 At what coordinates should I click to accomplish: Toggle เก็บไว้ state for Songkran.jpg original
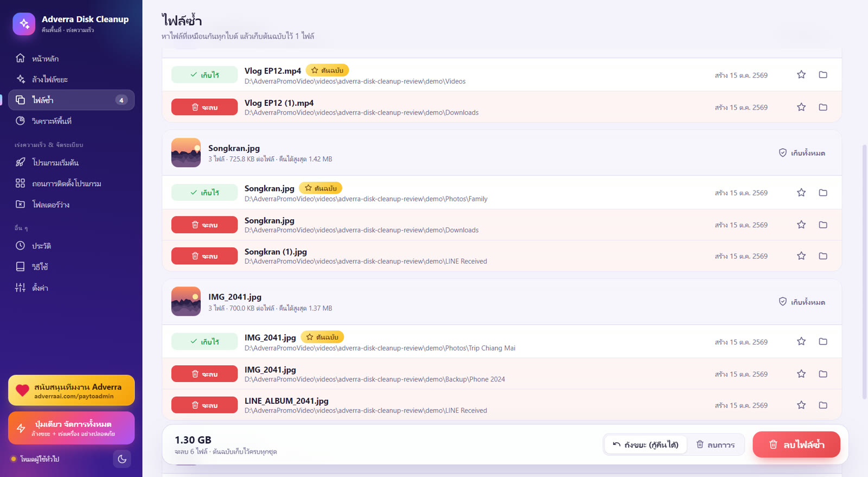(x=205, y=193)
